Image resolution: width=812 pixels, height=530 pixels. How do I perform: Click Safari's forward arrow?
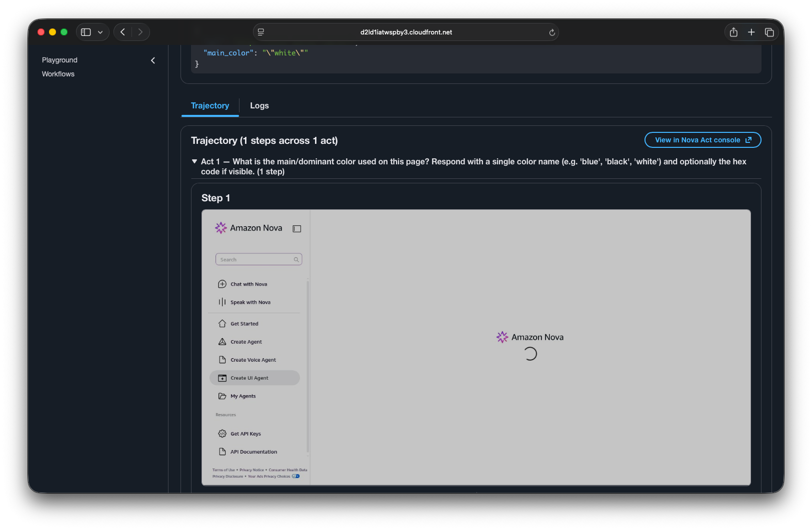click(x=140, y=32)
